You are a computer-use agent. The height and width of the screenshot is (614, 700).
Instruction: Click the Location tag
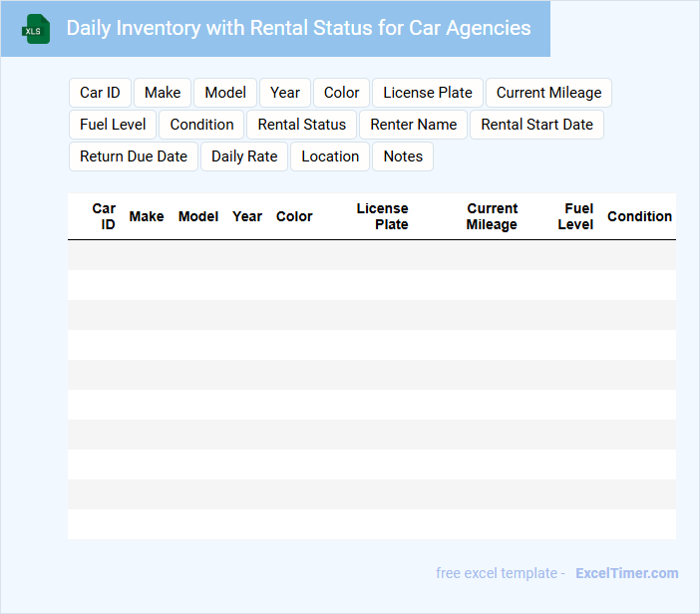(330, 156)
